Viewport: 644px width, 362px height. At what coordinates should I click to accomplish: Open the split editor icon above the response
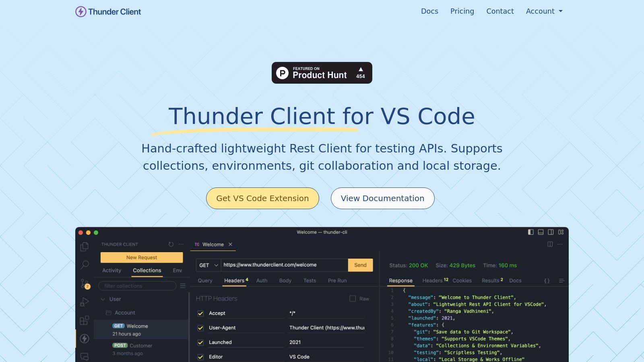(x=550, y=244)
